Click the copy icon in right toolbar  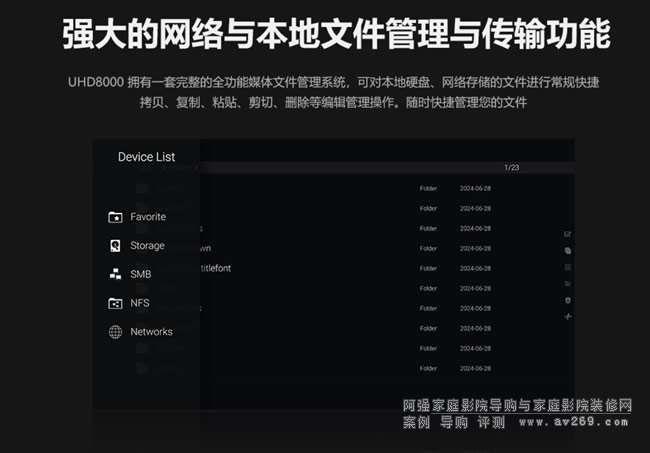tap(567, 251)
